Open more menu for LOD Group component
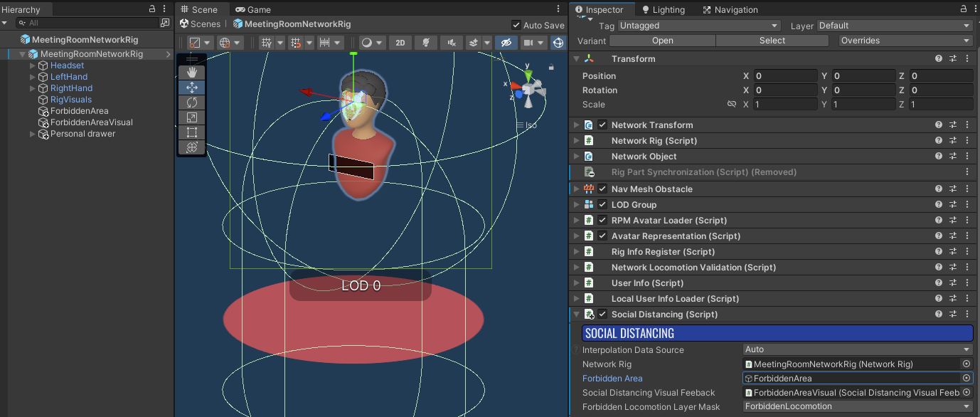This screenshot has height=417, width=980. tap(967, 204)
